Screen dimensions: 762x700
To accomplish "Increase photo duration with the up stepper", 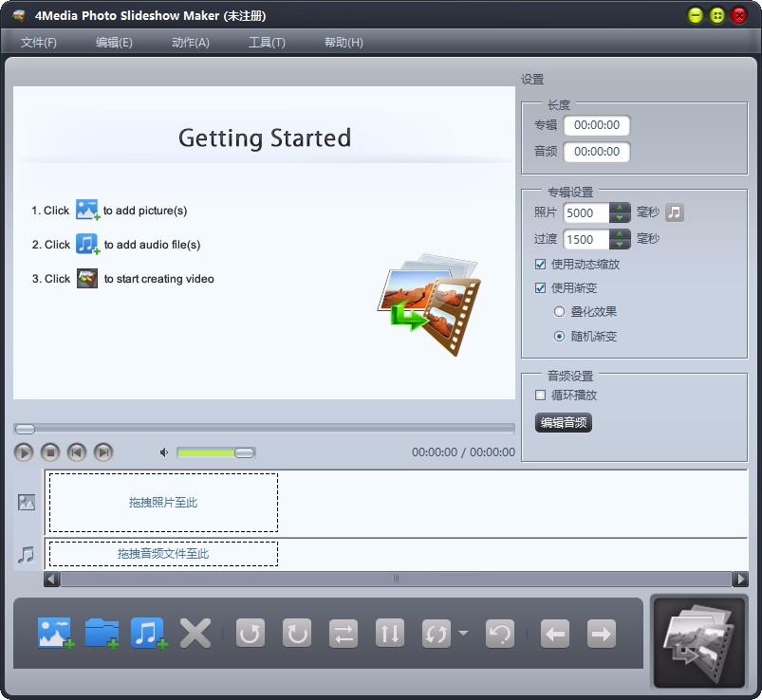I will (x=620, y=208).
